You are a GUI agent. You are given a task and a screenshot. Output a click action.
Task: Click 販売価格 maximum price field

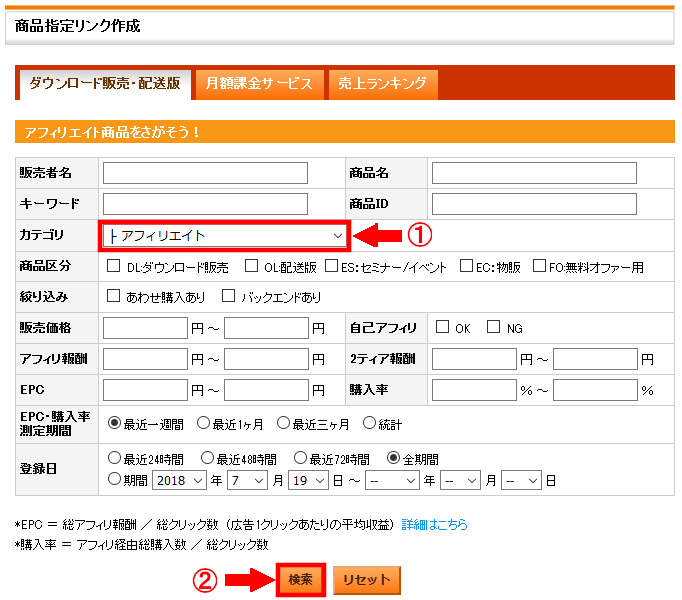266,328
